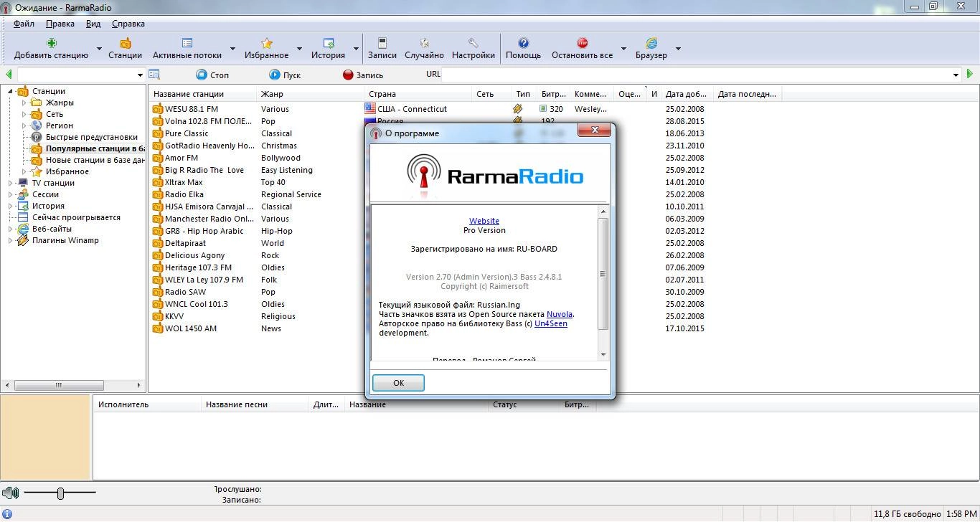980x522 pixels.
Task: Click the green back arrow icon
Action: tap(9, 75)
